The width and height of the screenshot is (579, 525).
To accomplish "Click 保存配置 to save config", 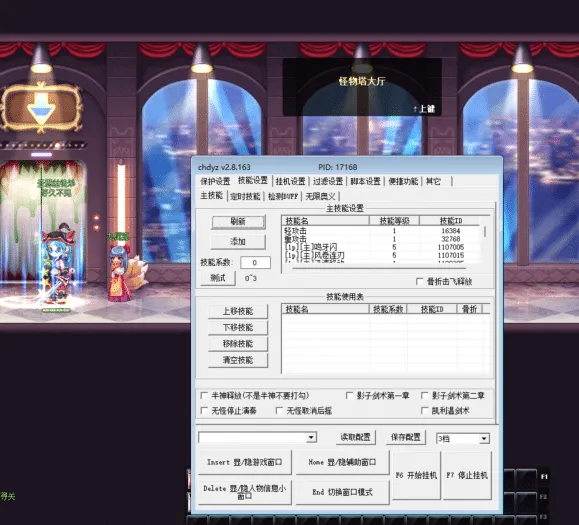I will click(x=405, y=438).
